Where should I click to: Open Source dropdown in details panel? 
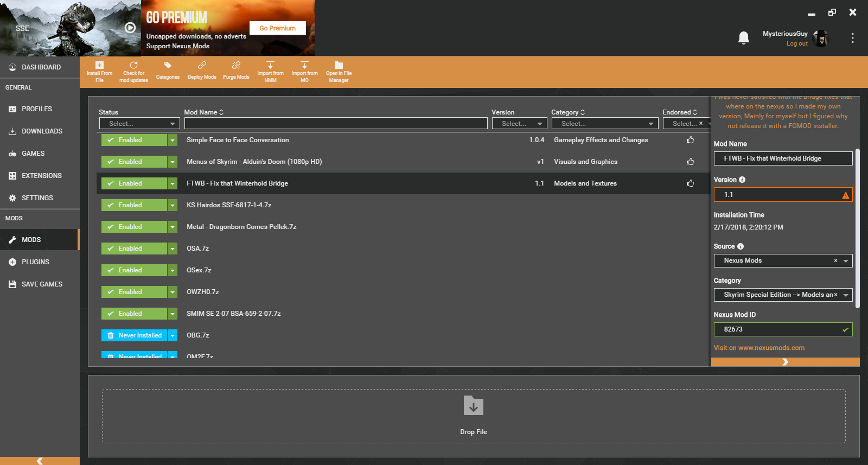(846, 261)
